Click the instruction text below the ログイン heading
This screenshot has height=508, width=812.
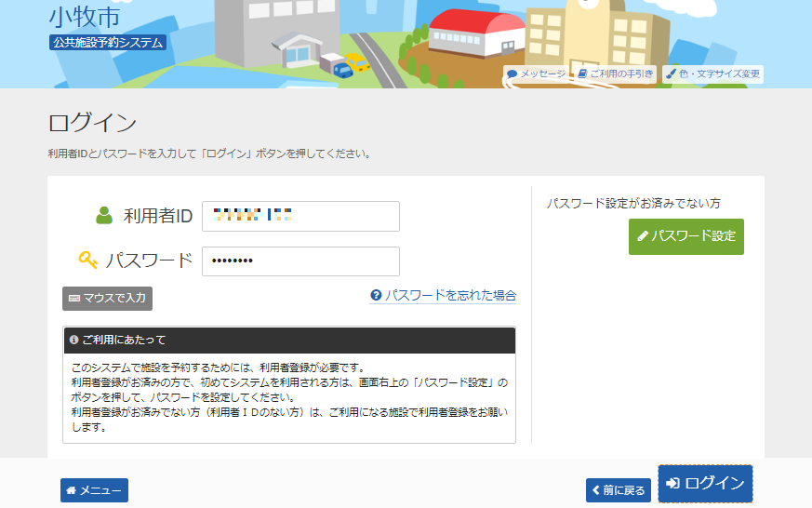[209, 154]
